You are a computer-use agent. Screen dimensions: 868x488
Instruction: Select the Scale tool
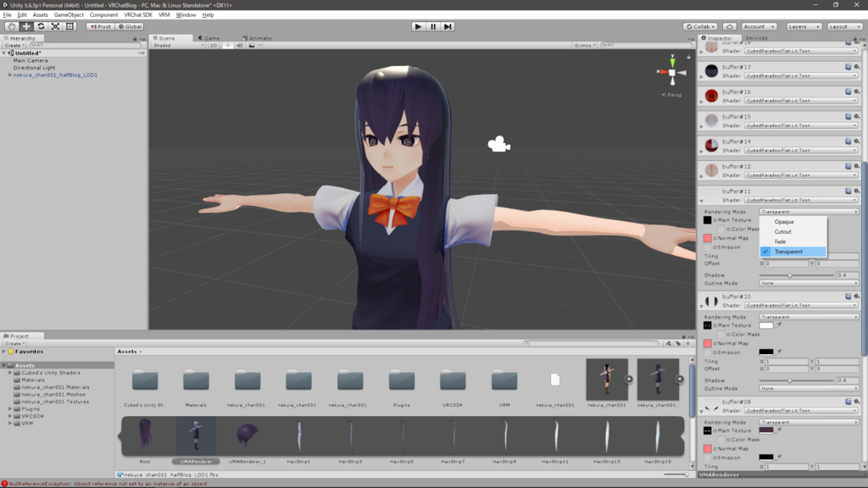point(55,26)
